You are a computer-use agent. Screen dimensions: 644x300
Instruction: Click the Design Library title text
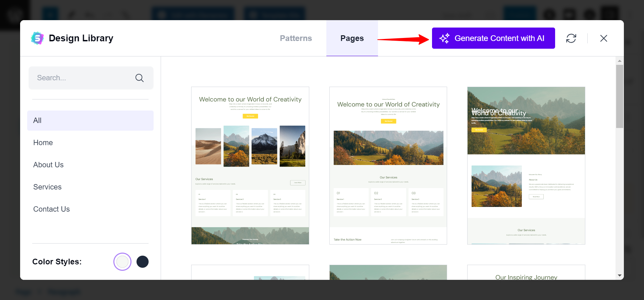81,38
